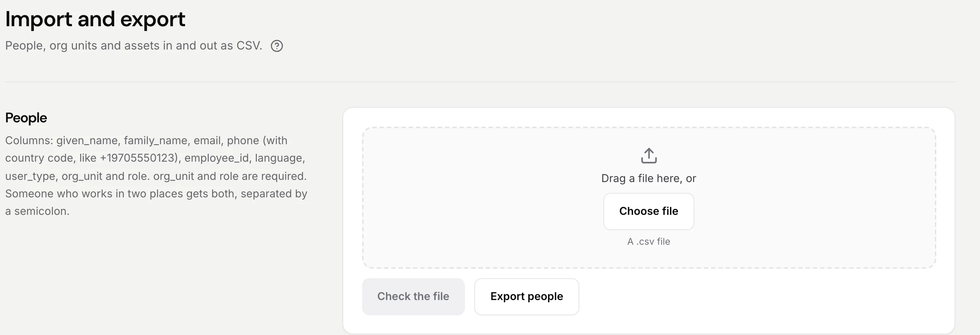Viewport: 980px width, 335px height.
Task: Click the help question-mark icon beside subtitle
Action: tap(277, 46)
